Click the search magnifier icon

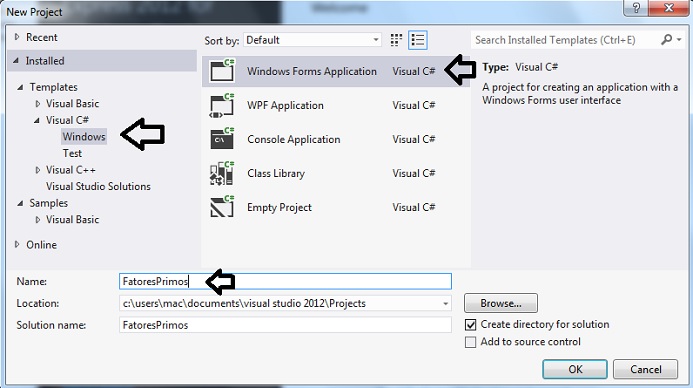point(666,40)
